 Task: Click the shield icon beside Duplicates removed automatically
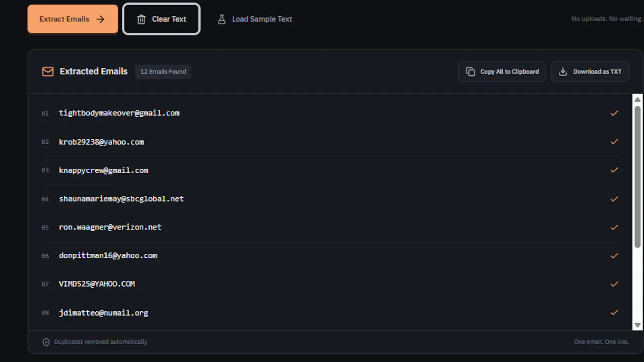click(46, 342)
